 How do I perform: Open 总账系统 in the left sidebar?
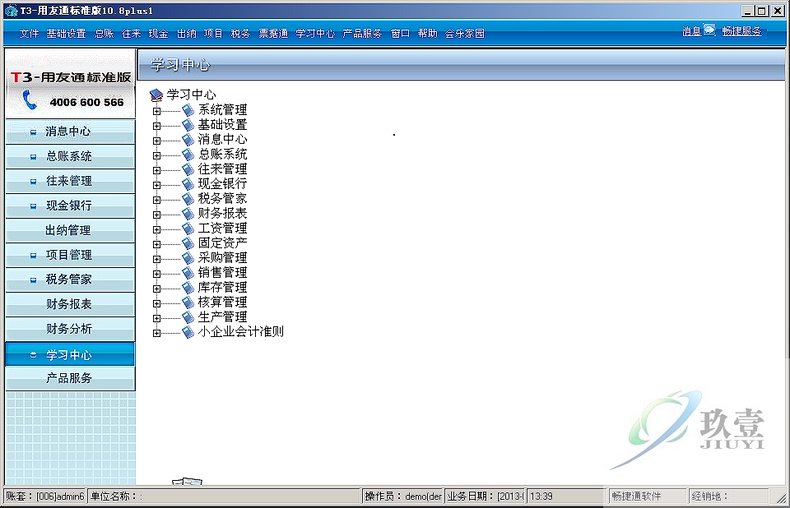[x=70, y=156]
